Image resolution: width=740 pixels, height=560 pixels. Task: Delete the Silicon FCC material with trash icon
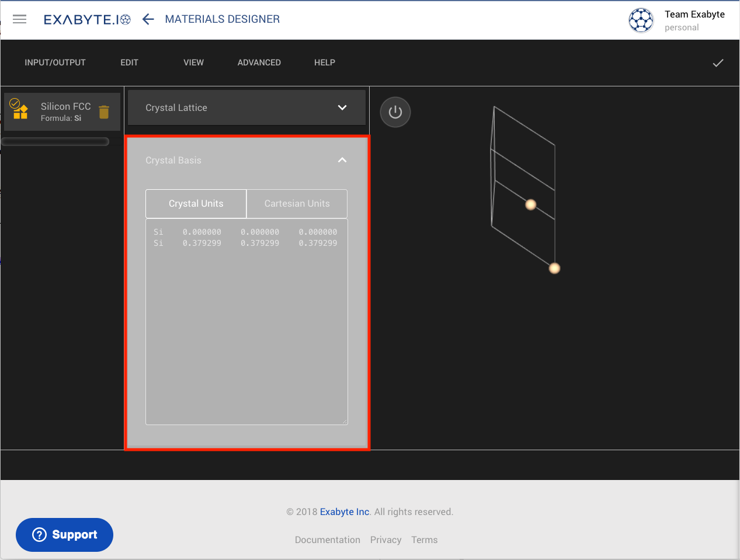coord(104,112)
